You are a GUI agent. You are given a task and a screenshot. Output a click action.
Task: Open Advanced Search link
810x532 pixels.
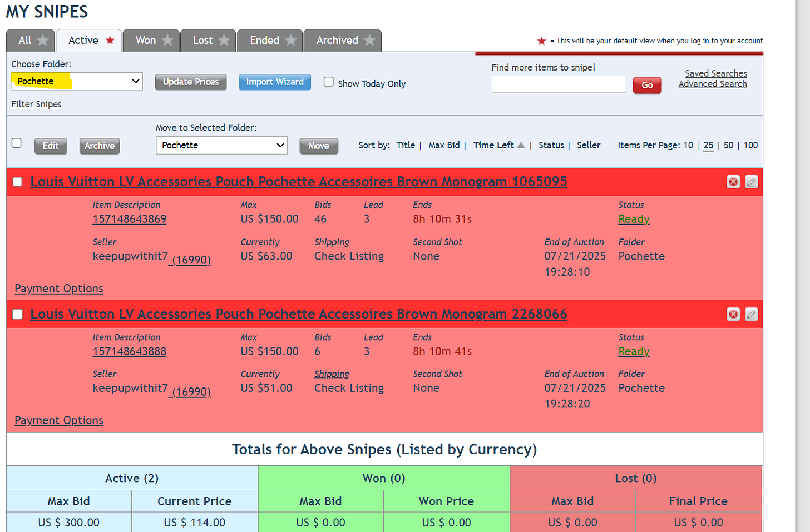point(713,84)
